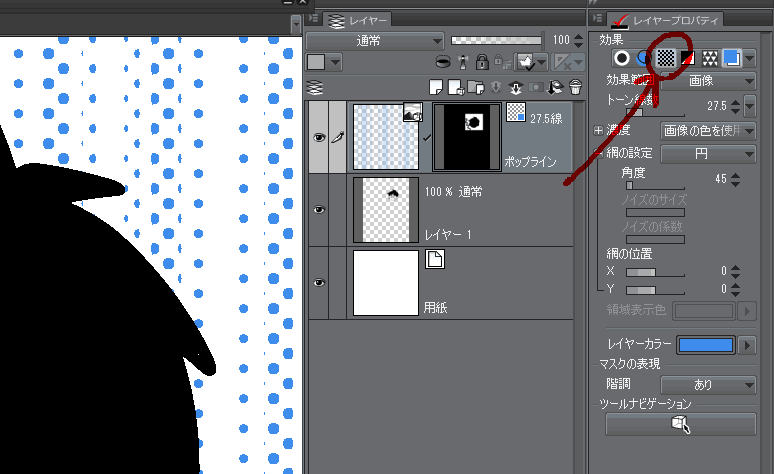
Task: Click the delete layer trash icon
Action: coord(574,88)
